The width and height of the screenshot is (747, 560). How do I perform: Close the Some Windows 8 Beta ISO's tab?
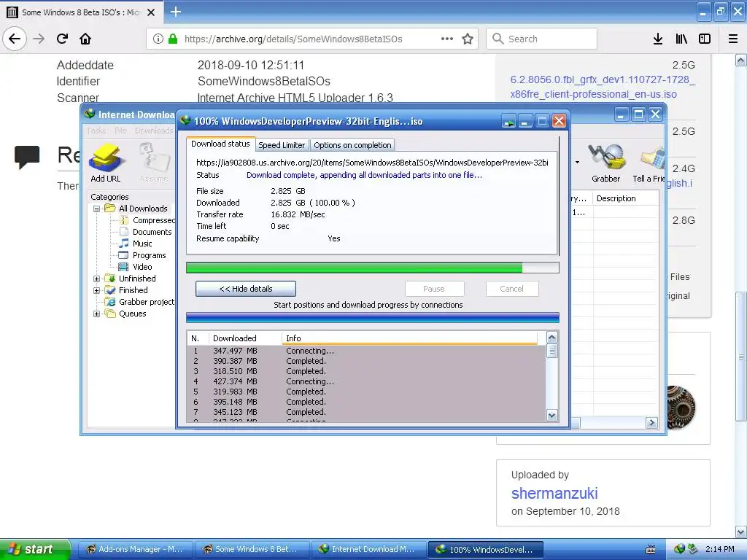click(x=151, y=12)
